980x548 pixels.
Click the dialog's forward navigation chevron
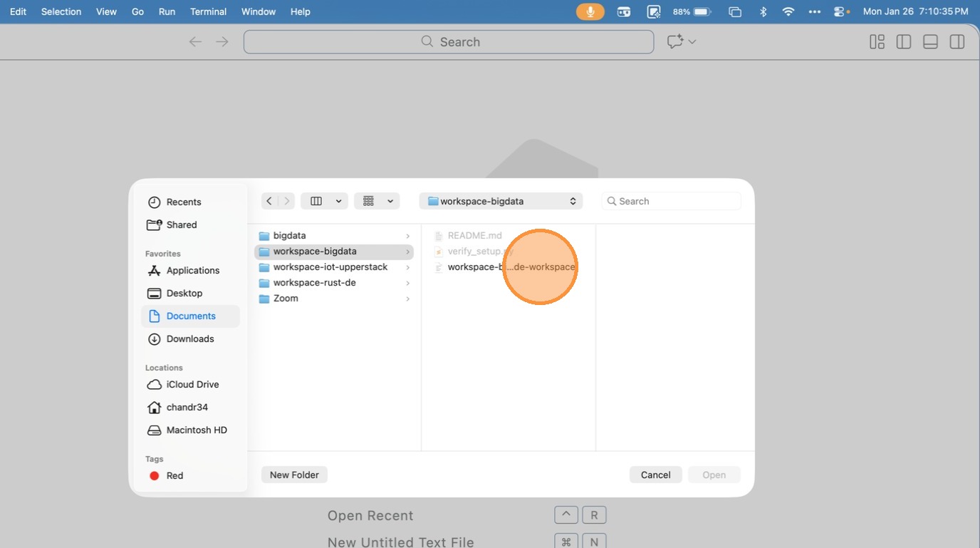pos(287,201)
